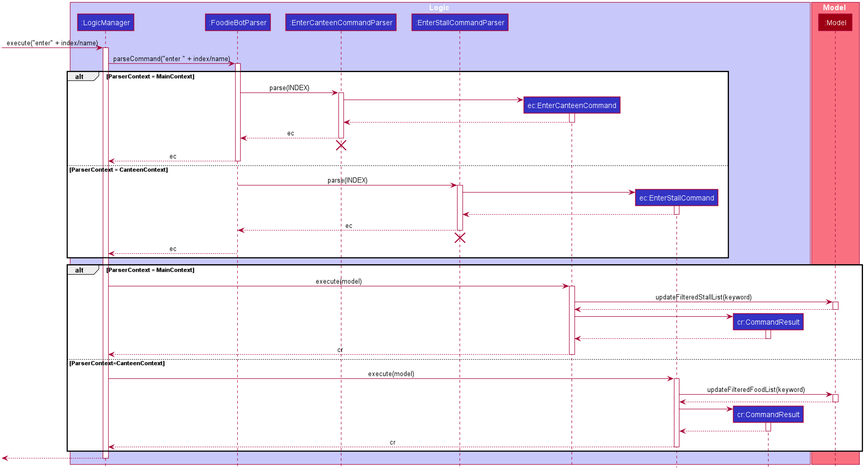Image resolution: width=868 pixels, height=473 pixels.
Task: Click parse(INDEX) label toward EnterCanteenCommandParser
Action: point(289,88)
